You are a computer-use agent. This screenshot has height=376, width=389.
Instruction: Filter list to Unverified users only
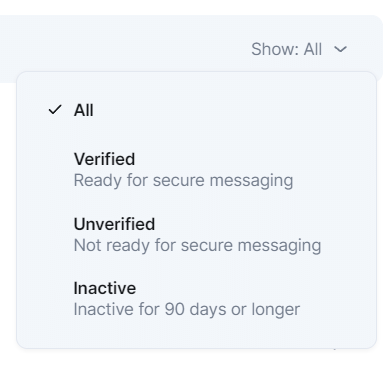point(197,235)
